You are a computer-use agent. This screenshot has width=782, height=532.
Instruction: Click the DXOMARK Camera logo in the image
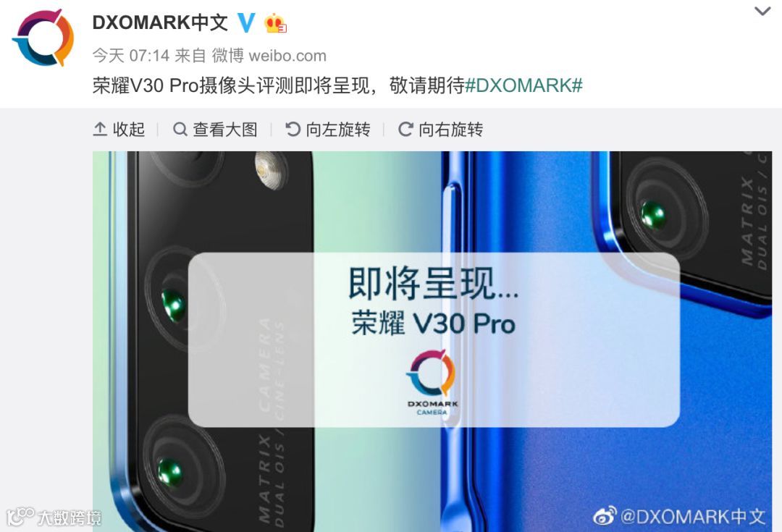(x=432, y=382)
